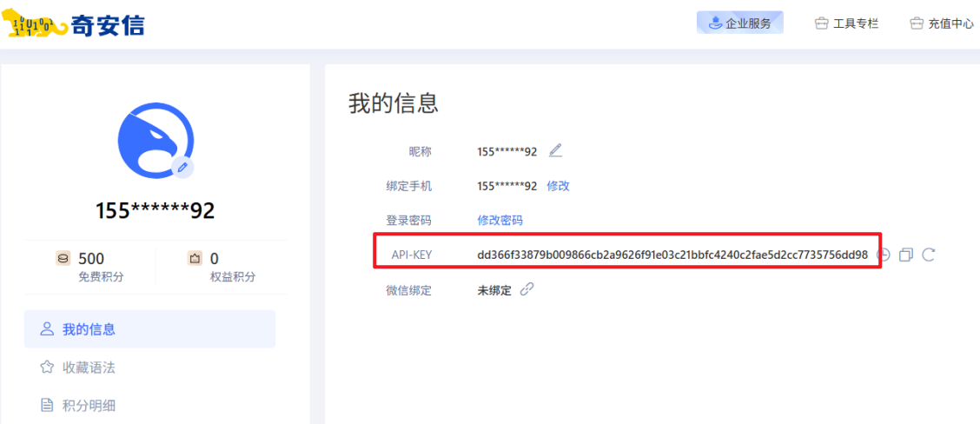Click the 奇安信 logo

[73, 23]
